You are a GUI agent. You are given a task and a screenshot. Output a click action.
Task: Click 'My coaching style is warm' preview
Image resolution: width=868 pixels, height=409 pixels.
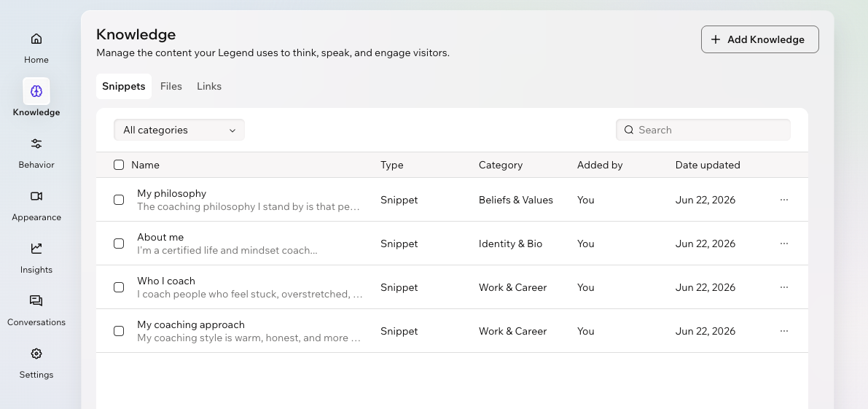pos(249,338)
